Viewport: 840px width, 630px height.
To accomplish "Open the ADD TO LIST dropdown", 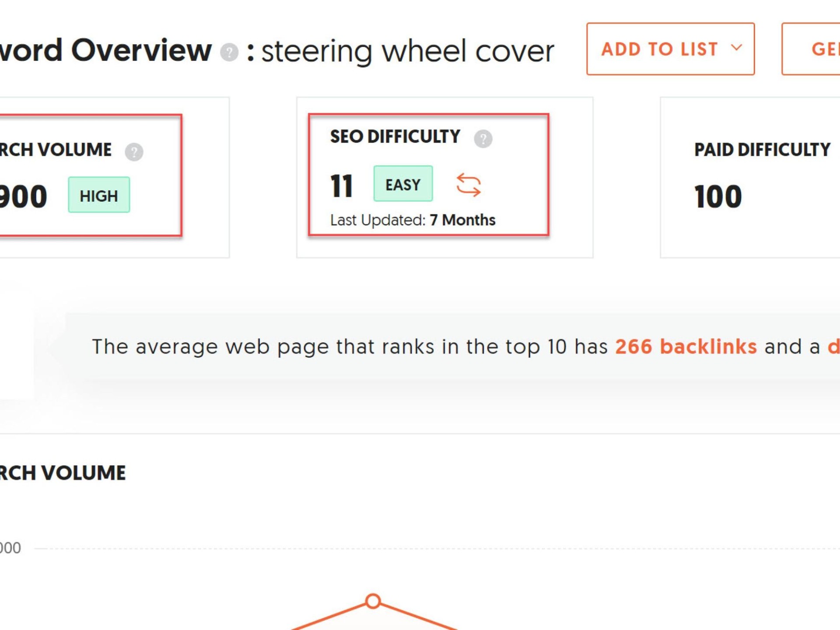I will tap(669, 49).
